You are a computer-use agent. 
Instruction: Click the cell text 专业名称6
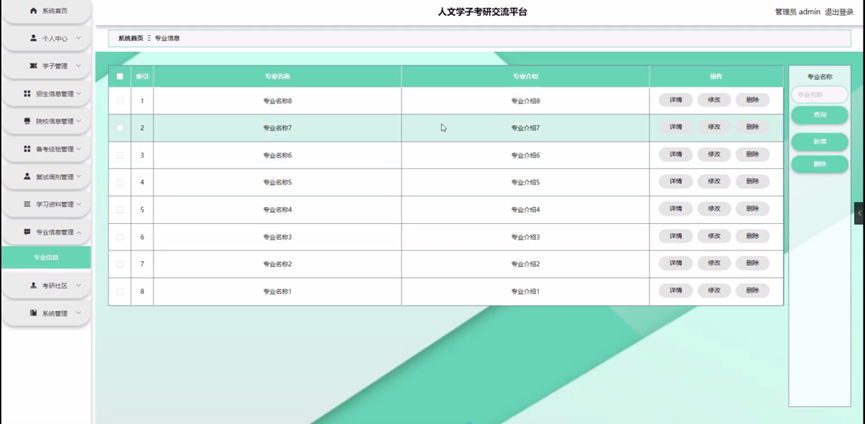(277, 155)
